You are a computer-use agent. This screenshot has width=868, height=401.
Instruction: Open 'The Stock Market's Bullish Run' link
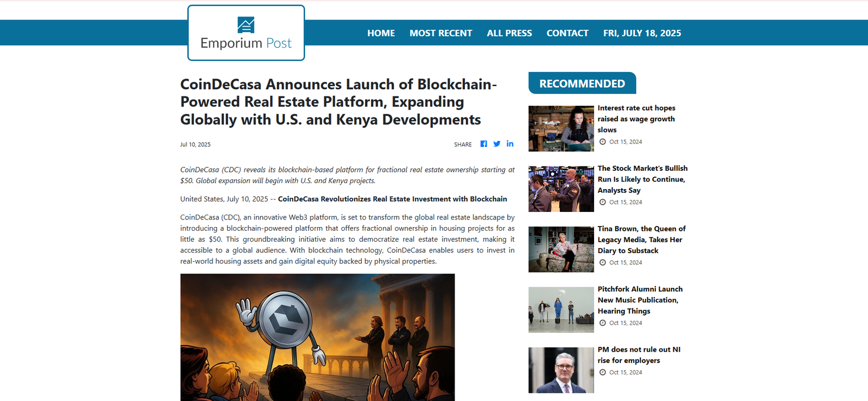[x=642, y=179]
